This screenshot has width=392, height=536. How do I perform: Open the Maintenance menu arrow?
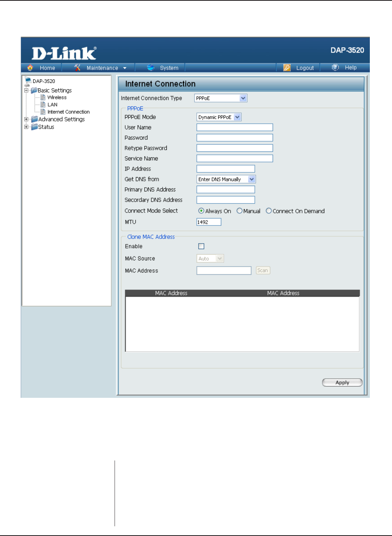125,68
